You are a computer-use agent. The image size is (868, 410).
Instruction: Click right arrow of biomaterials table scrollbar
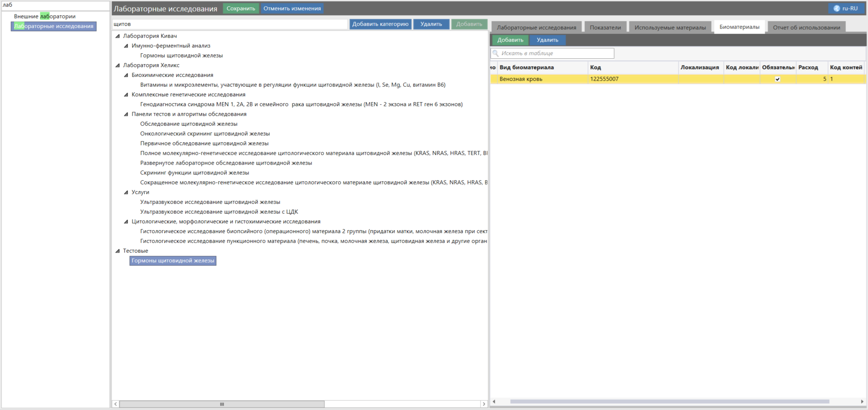pos(862,401)
